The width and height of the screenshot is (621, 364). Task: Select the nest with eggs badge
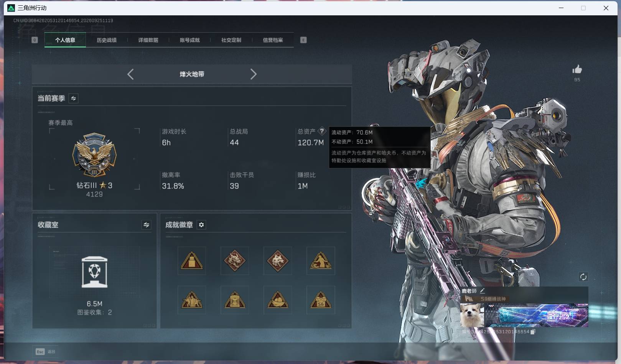pyautogui.click(x=278, y=300)
